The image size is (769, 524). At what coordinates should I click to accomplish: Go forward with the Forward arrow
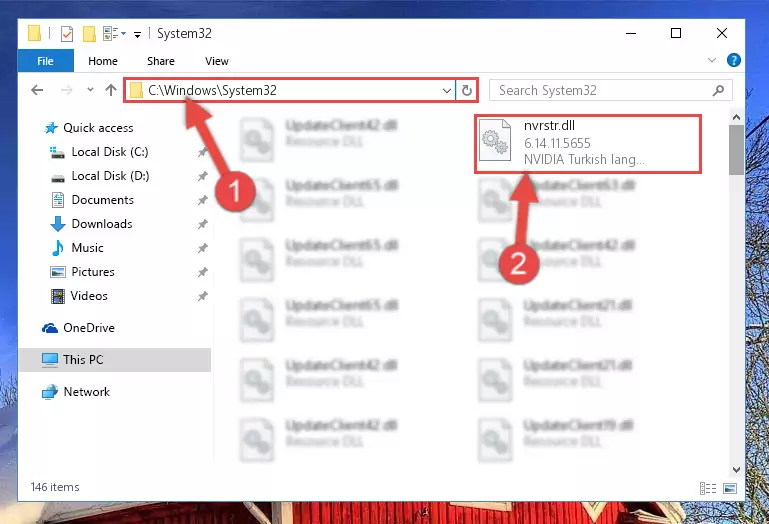(67, 90)
